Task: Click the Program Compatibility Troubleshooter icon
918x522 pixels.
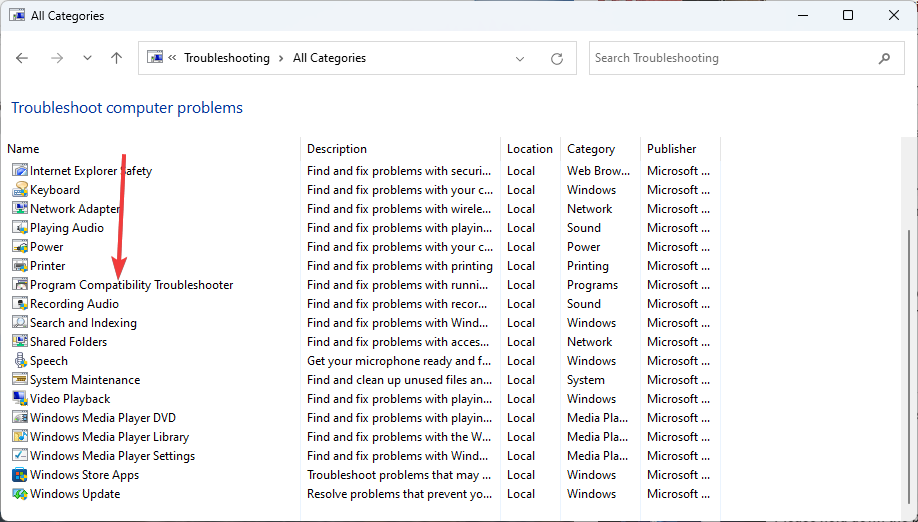Action: click(20, 285)
